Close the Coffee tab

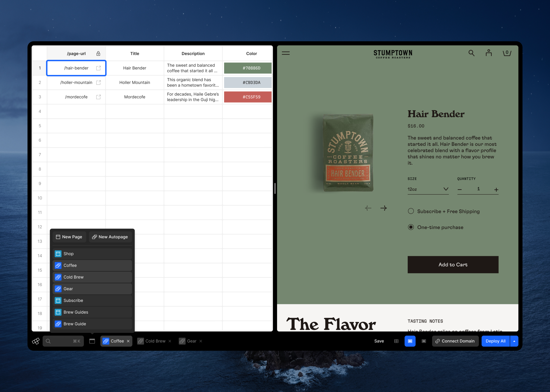[128, 341]
